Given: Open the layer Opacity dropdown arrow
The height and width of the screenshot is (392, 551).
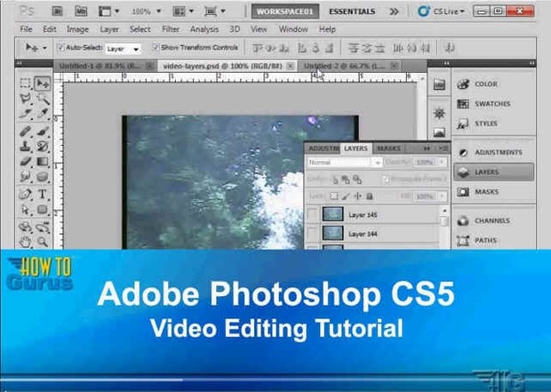Looking at the screenshot, I should coord(442,162).
